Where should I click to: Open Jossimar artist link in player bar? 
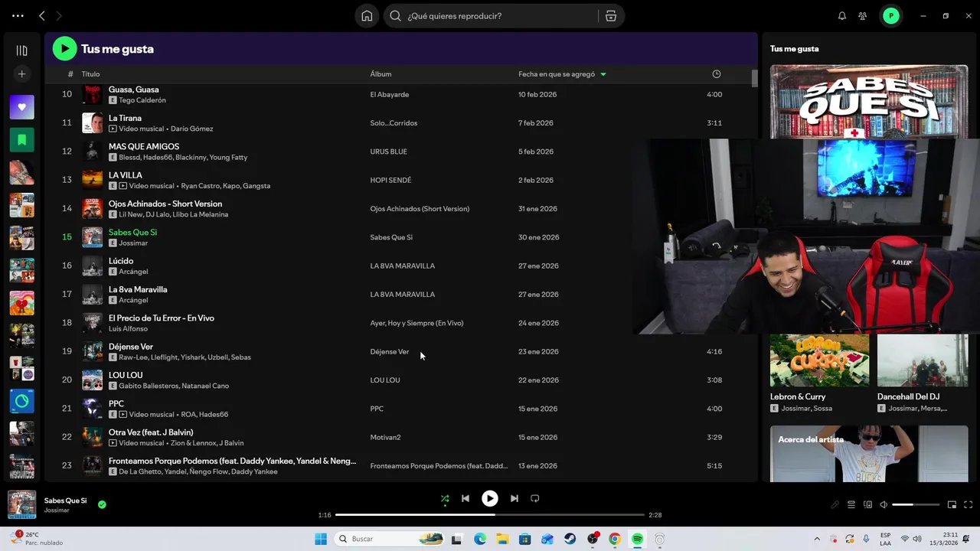click(57, 510)
